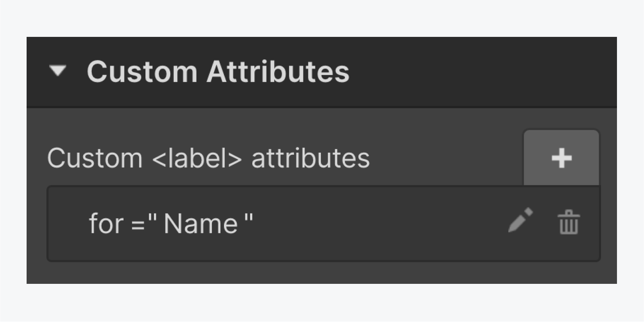Click the highlighted add attribute control

[562, 158]
